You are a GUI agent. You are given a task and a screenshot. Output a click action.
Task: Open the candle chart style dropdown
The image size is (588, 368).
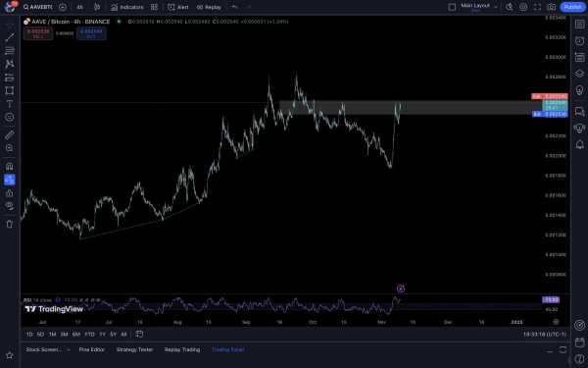pyautogui.click(x=97, y=7)
